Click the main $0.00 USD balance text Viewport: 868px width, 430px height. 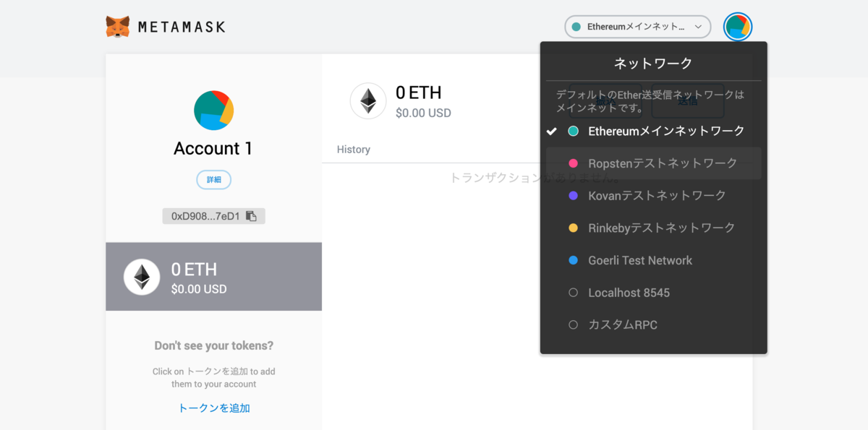pos(423,113)
